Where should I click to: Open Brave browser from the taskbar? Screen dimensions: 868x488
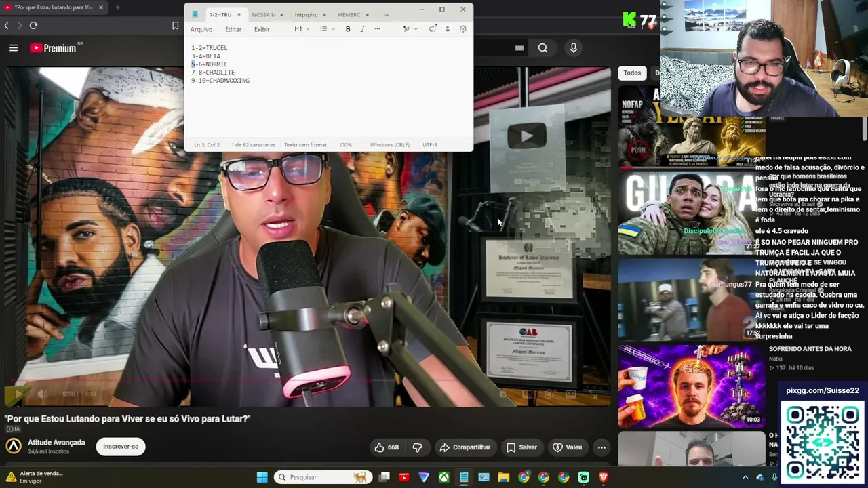click(603, 477)
